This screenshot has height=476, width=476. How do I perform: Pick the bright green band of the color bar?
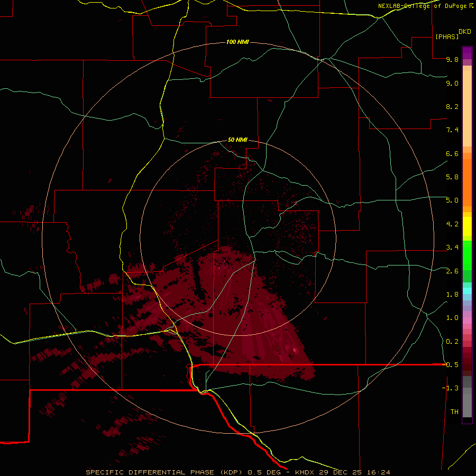click(467, 255)
